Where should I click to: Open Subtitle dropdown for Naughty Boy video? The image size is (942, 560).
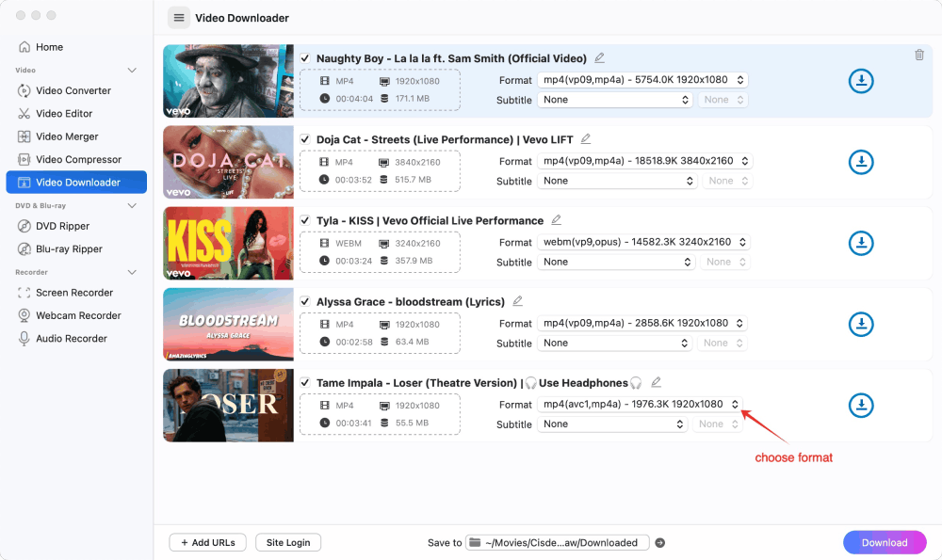click(x=615, y=100)
